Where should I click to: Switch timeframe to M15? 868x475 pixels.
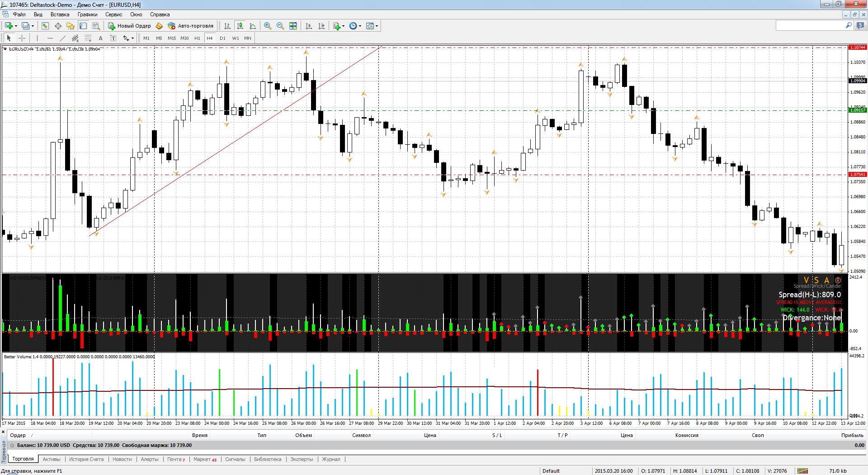click(x=172, y=38)
